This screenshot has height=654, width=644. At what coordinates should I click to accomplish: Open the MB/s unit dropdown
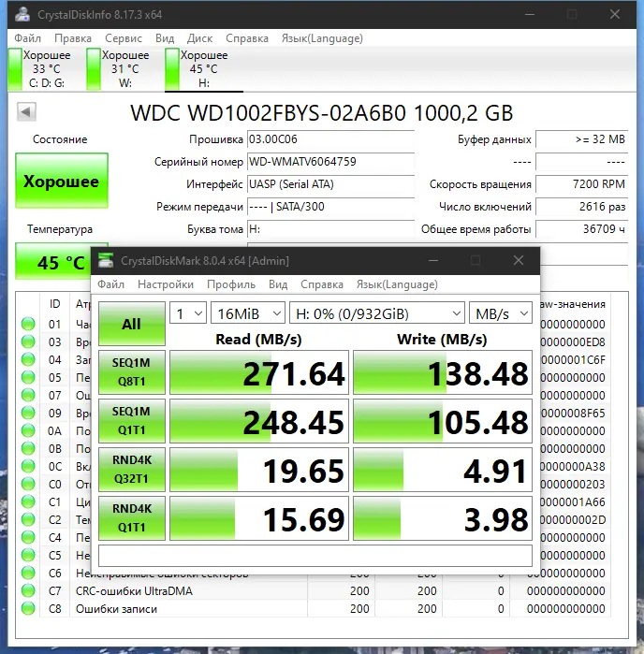coord(501,312)
